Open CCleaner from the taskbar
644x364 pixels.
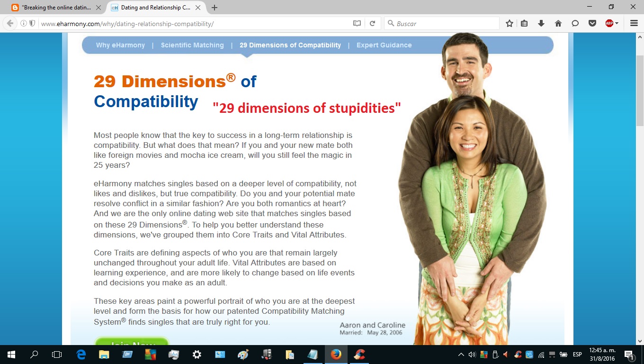[359, 355]
